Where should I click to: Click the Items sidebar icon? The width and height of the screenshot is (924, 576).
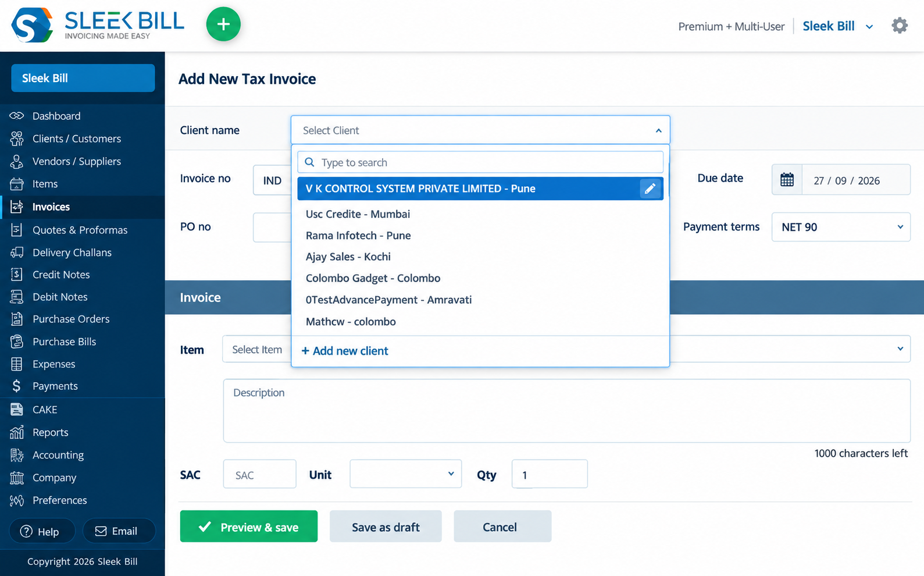click(x=17, y=184)
